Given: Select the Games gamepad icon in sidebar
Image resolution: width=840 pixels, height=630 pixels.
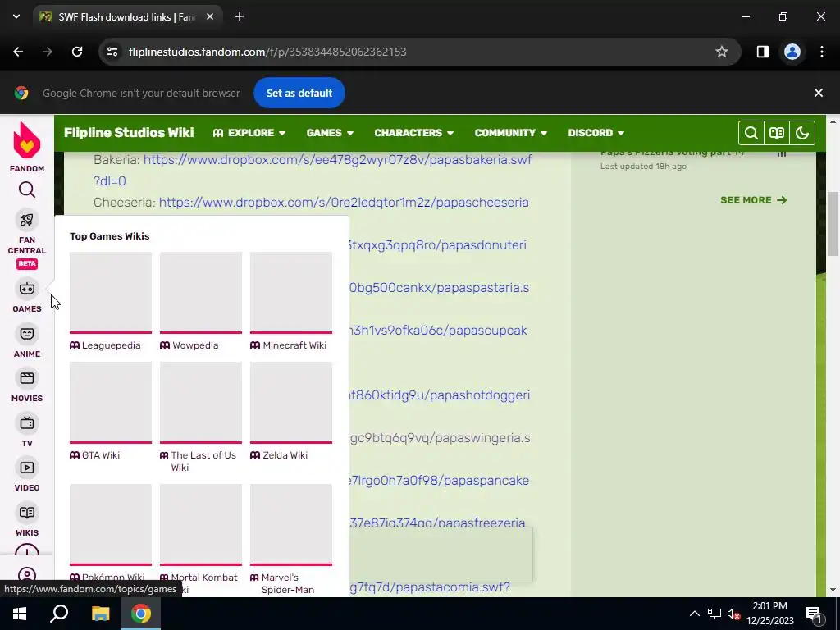Looking at the screenshot, I should (27, 289).
